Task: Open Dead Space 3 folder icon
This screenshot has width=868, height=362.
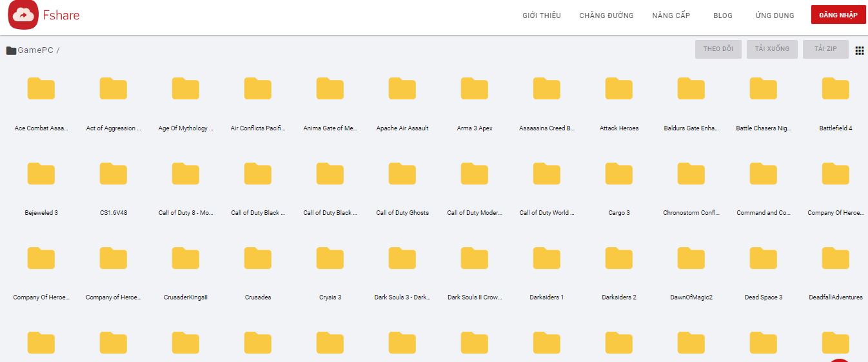Action: click(x=764, y=257)
